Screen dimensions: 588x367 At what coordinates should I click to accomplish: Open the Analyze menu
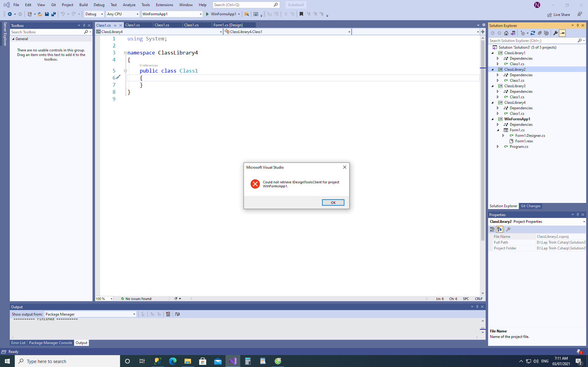click(x=129, y=5)
